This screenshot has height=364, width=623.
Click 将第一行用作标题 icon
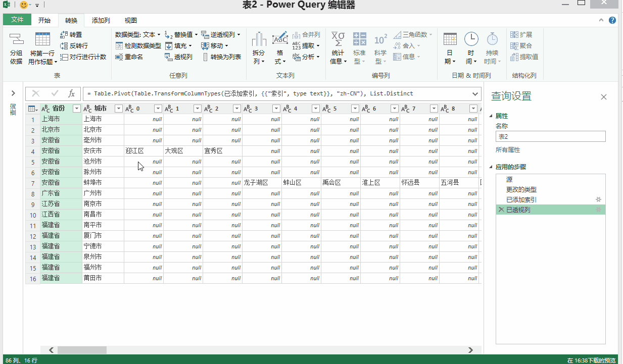click(x=42, y=39)
